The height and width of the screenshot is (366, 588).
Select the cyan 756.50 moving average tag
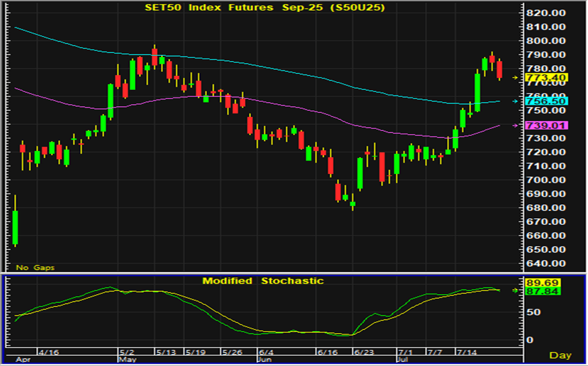coord(548,101)
